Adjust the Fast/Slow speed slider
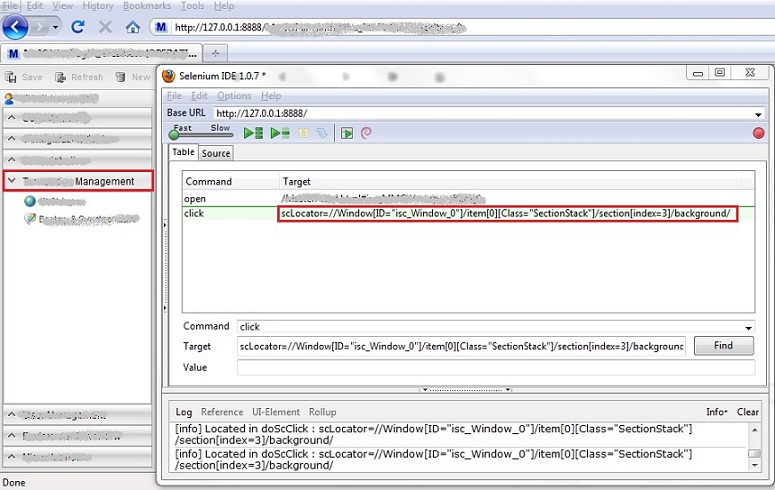The height and width of the screenshot is (490, 775). 176,134
